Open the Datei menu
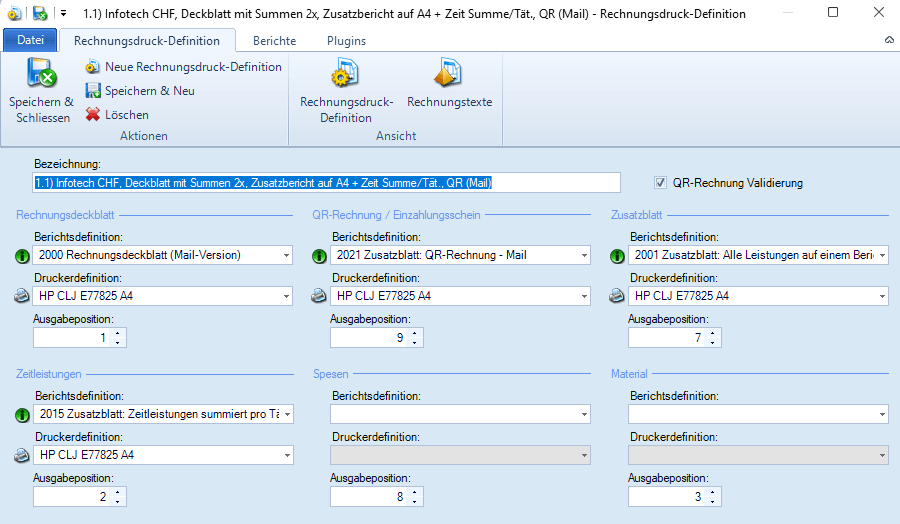Viewport: 900px width, 524px height. [31, 41]
